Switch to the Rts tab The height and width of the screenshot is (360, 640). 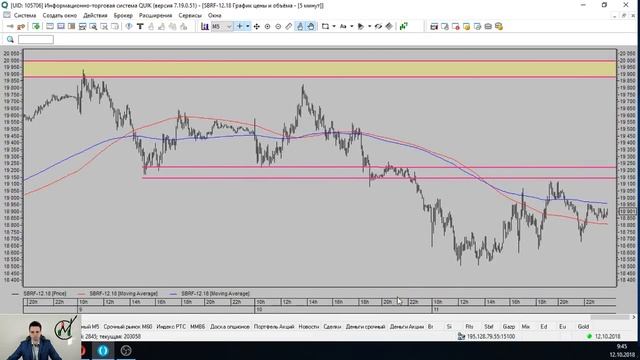tap(469, 327)
